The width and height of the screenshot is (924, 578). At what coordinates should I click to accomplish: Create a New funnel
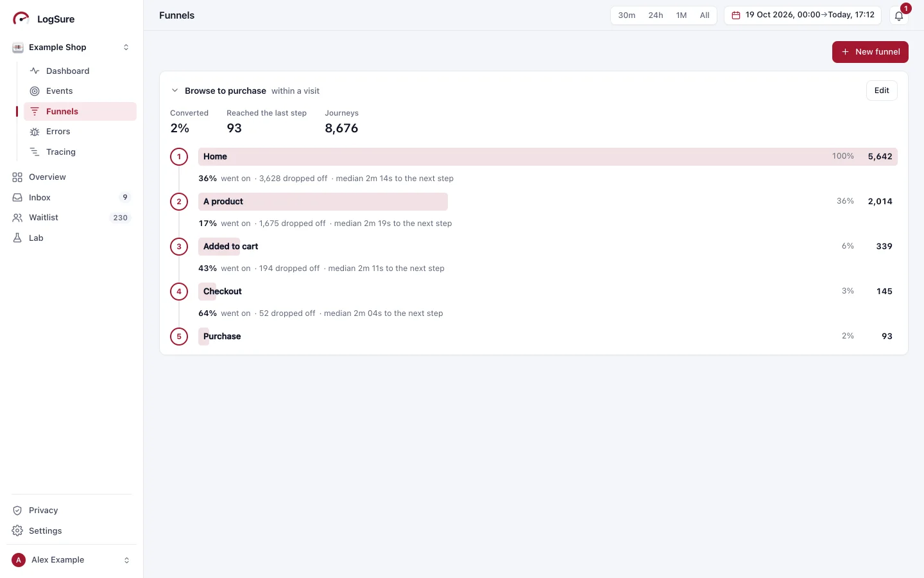coord(870,52)
